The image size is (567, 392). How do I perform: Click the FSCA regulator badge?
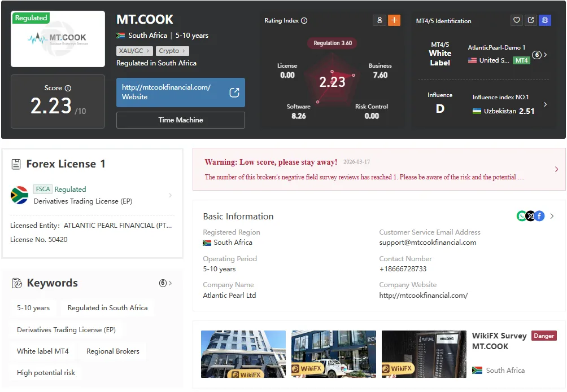[x=43, y=189]
